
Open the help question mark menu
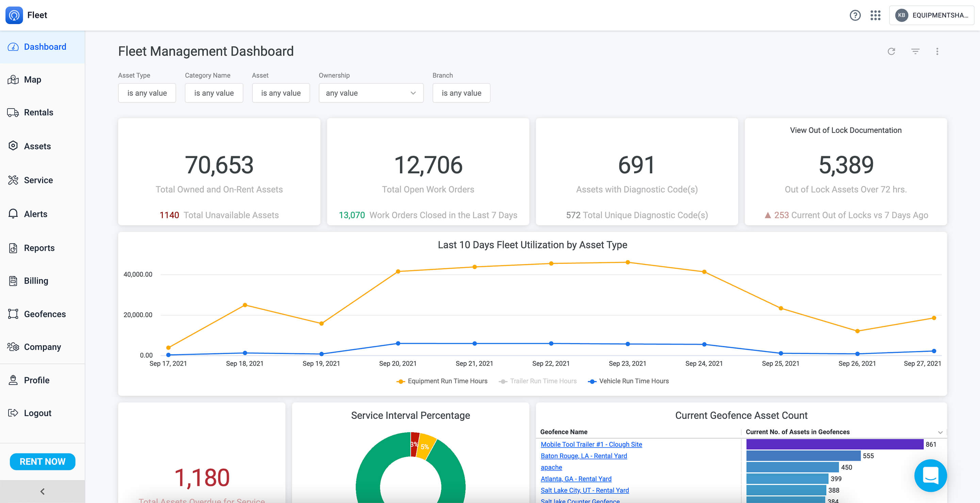(x=855, y=15)
